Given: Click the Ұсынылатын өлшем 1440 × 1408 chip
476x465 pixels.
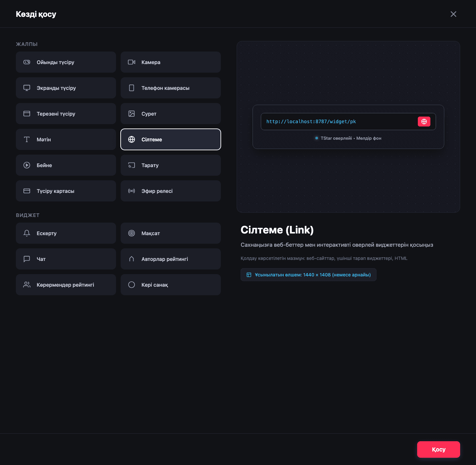Looking at the screenshot, I should pyautogui.click(x=308, y=275).
